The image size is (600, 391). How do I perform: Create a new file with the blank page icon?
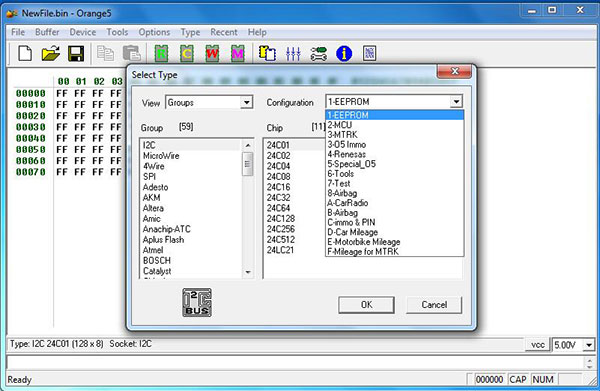coord(25,53)
